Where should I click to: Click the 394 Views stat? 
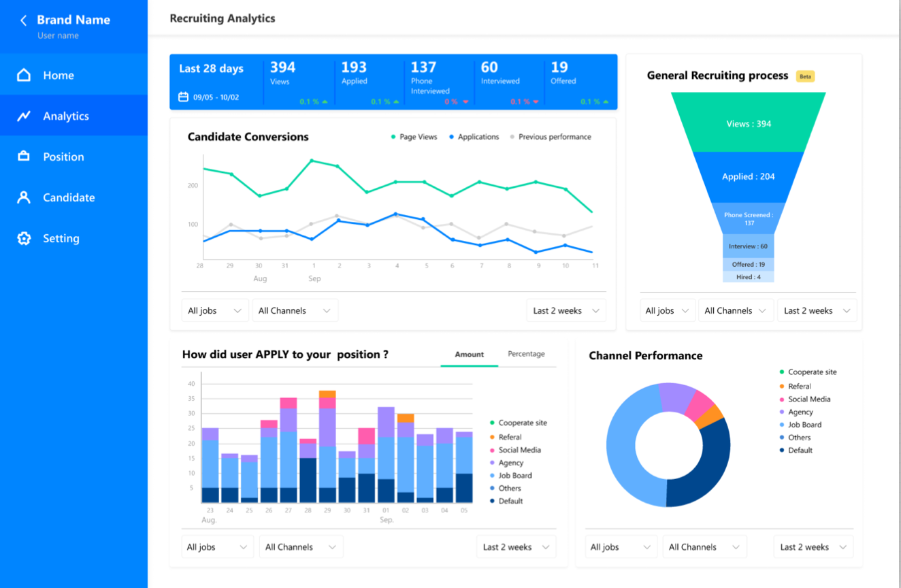coord(283,73)
